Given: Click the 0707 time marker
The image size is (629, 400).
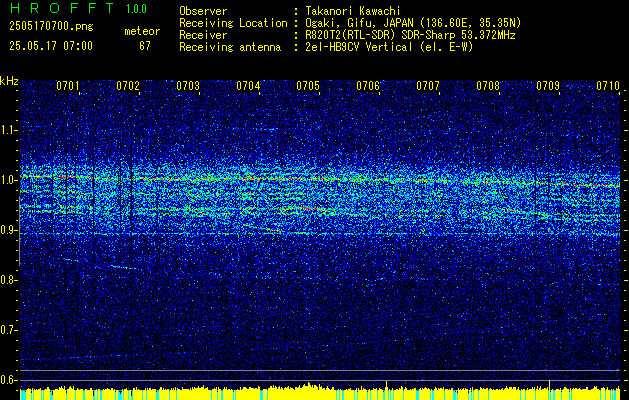Looking at the screenshot, I should pyautogui.click(x=428, y=86).
